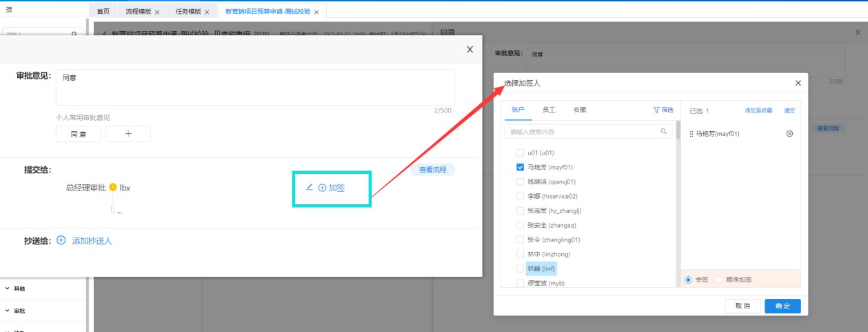Click the 查看流程 link in the approval dialog
The width and height of the screenshot is (868, 332).
(432, 169)
